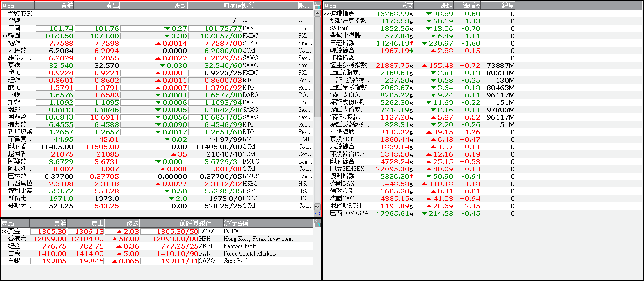This screenshot has width=644, height=281.
Task: Click the cyan right arrow above the forex table scrollbar
Action: point(317,7)
